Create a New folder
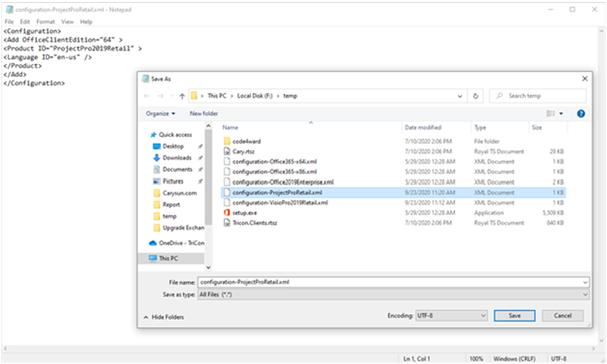This screenshot has width=607, height=364. (x=204, y=113)
